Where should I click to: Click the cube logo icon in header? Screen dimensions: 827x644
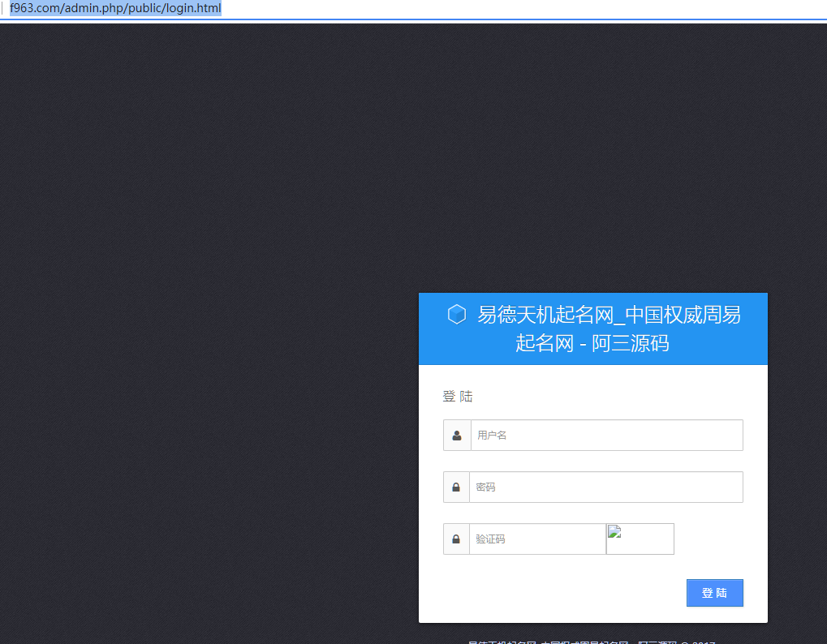pos(457,315)
